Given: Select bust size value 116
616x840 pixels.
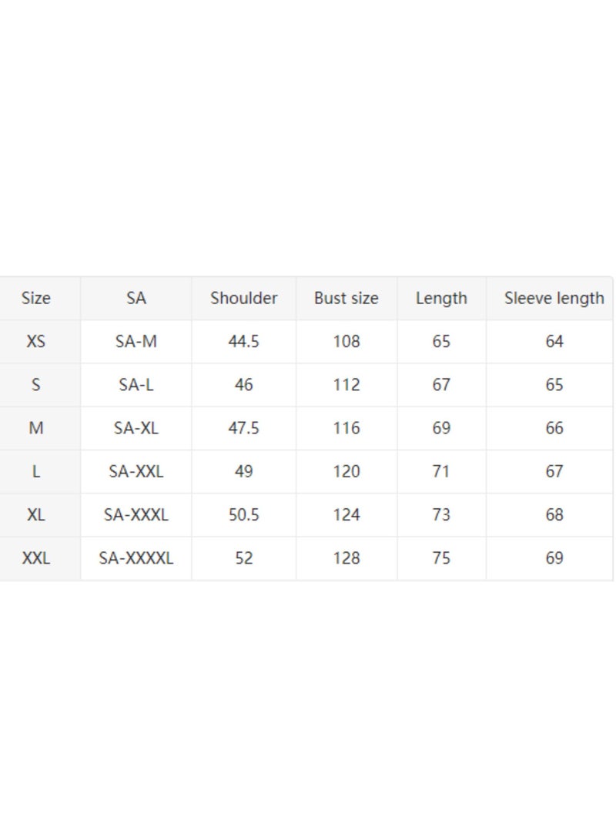Looking at the screenshot, I should point(346,428).
